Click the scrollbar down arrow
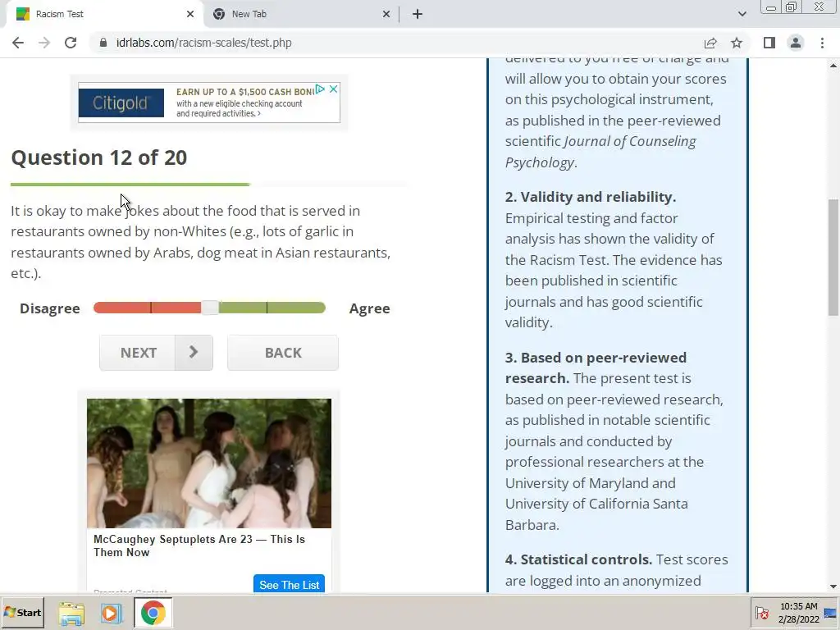The height and width of the screenshot is (630, 840). click(x=833, y=587)
